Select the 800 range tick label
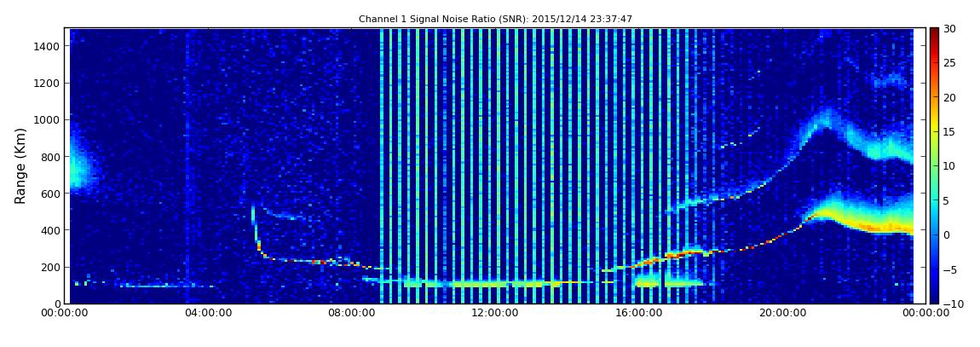The image size is (980, 347). pos(50,157)
